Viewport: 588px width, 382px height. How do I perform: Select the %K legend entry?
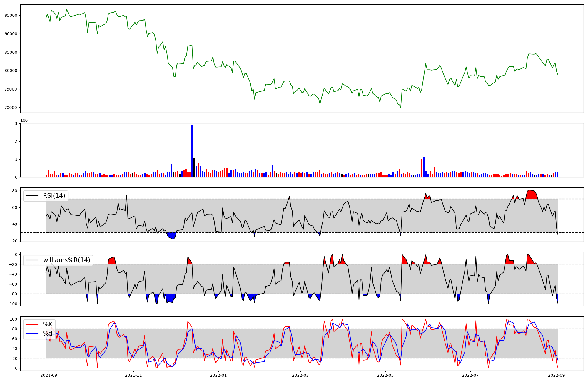(x=48, y=324)
